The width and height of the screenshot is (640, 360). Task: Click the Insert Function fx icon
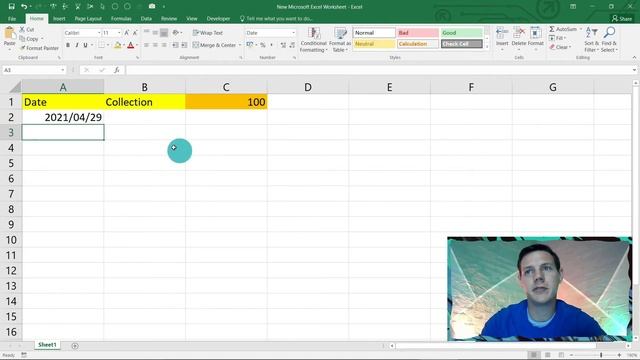117,70
